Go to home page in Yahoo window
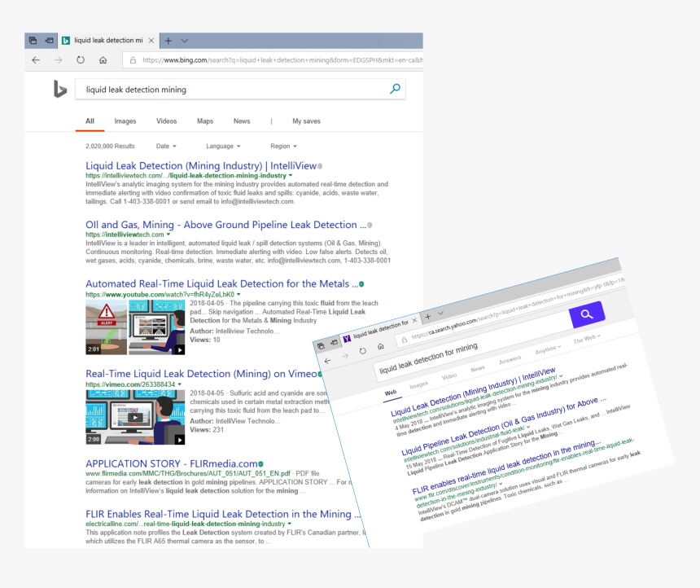 pos(380,346)
